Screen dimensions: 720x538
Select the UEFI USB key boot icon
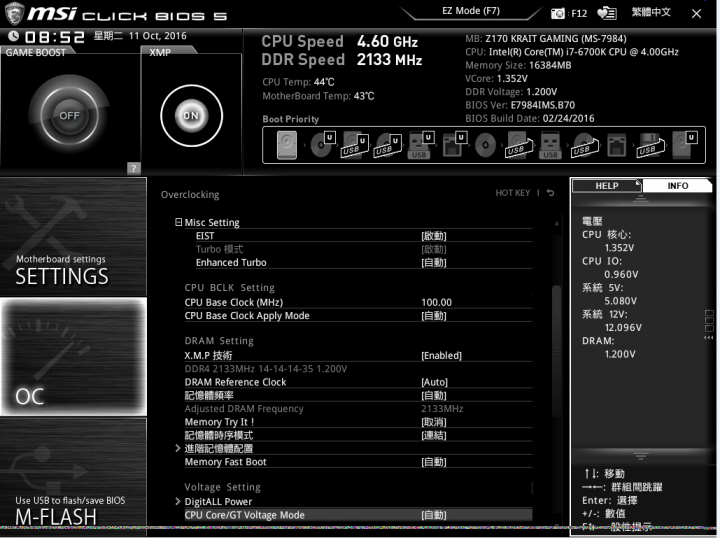tap(421, 145)
